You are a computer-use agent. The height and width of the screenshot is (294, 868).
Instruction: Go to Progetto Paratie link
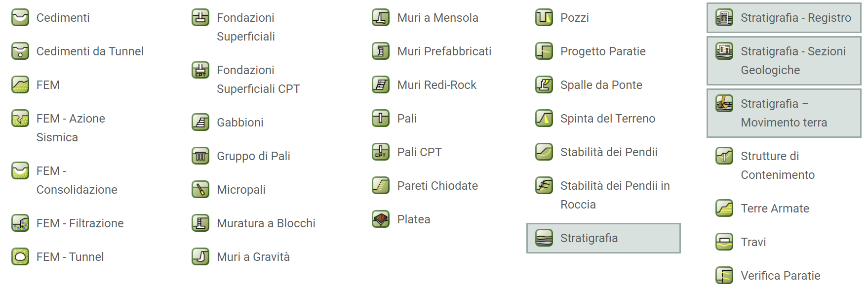click(x=603, y=51)
